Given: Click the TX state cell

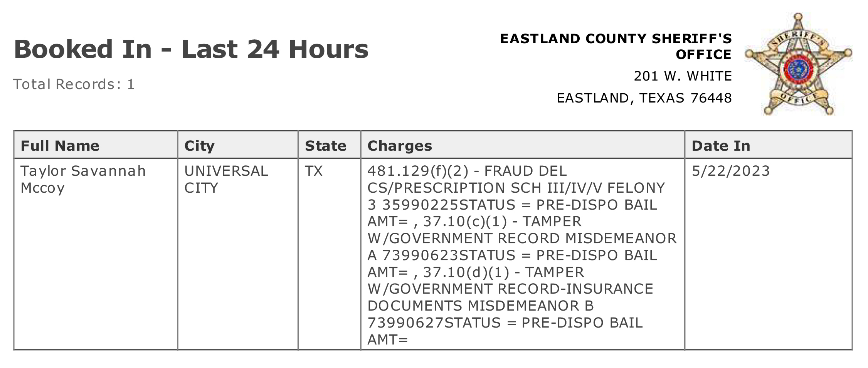Looking at the screenshot, I should 314,171.
